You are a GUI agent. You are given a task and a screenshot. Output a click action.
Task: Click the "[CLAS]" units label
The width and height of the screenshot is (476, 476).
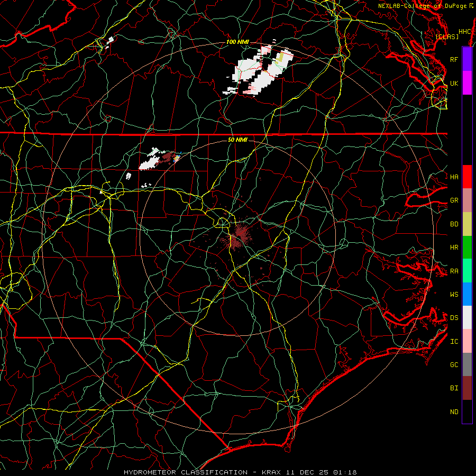click(447, 36)
